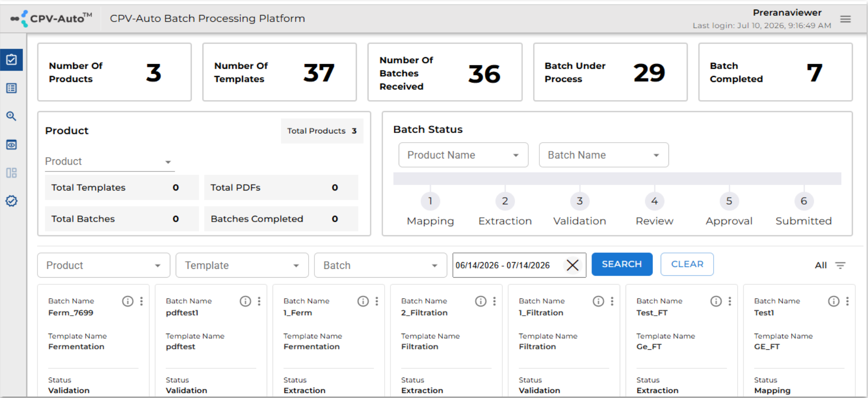
Task: Expand the Template filter dropdown
Action: point(242,265)
